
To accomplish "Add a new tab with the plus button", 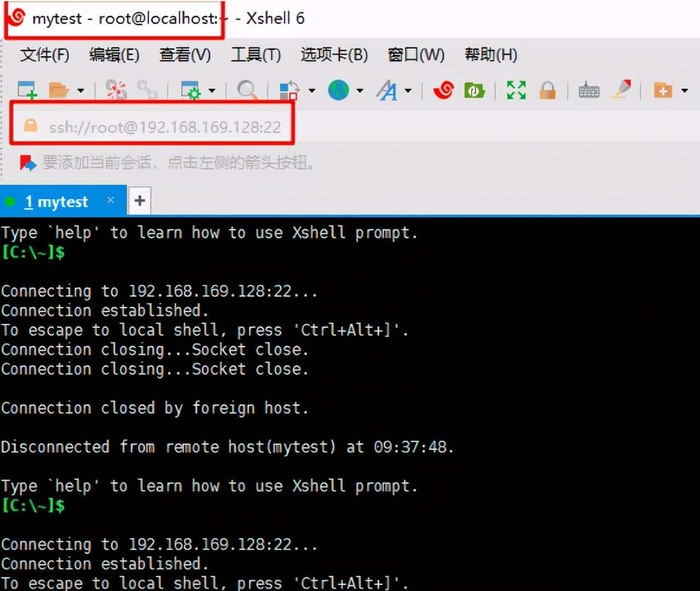I will click(x=139, y=200).
